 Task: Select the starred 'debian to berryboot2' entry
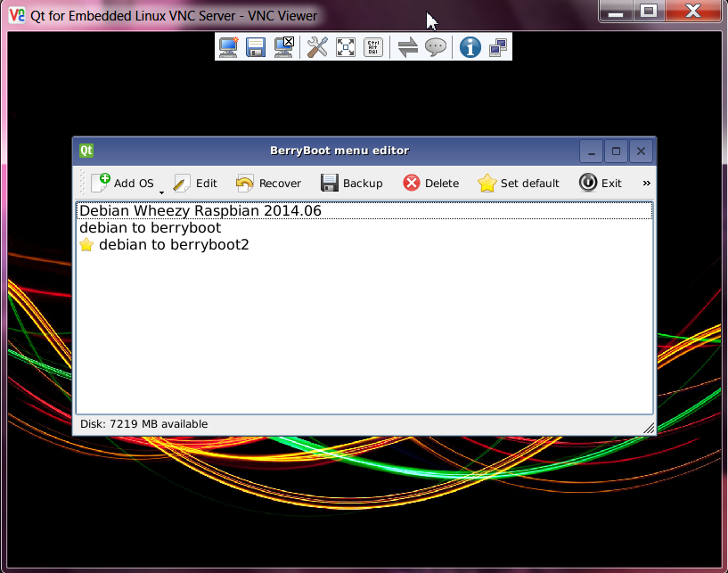[x=174, y=245]
